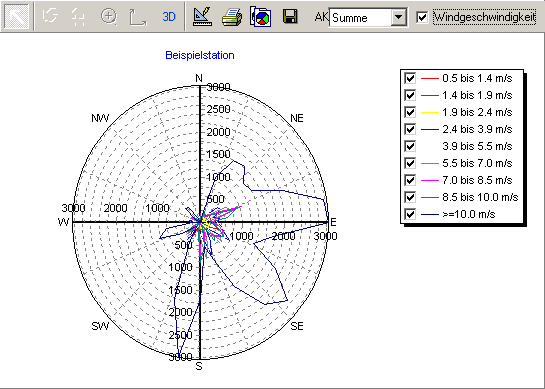Uncheck the 0.5 bis 1.4 m/s series

point(410,78)
